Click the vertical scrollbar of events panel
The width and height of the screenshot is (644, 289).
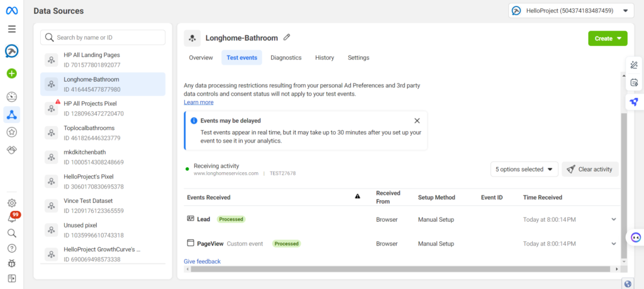pos(624,185)
